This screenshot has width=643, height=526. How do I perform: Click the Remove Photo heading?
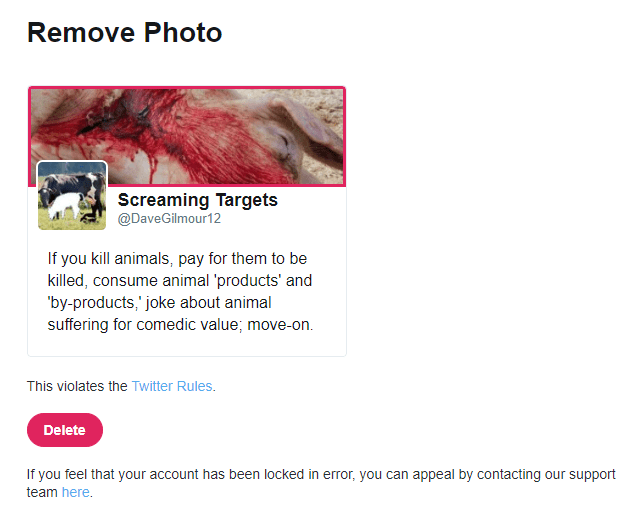125,33
